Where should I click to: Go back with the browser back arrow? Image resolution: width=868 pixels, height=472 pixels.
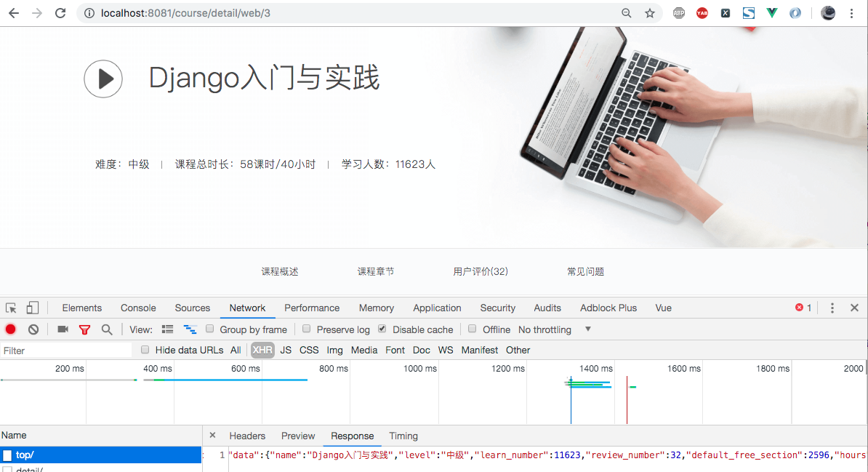tap(14, 13)
